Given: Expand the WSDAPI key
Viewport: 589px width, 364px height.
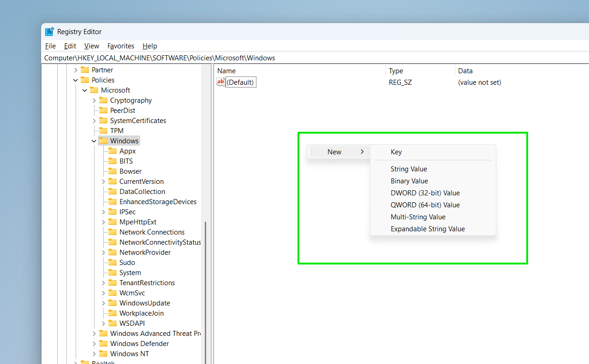Looking at the screenshot, I should click(103, 323).
